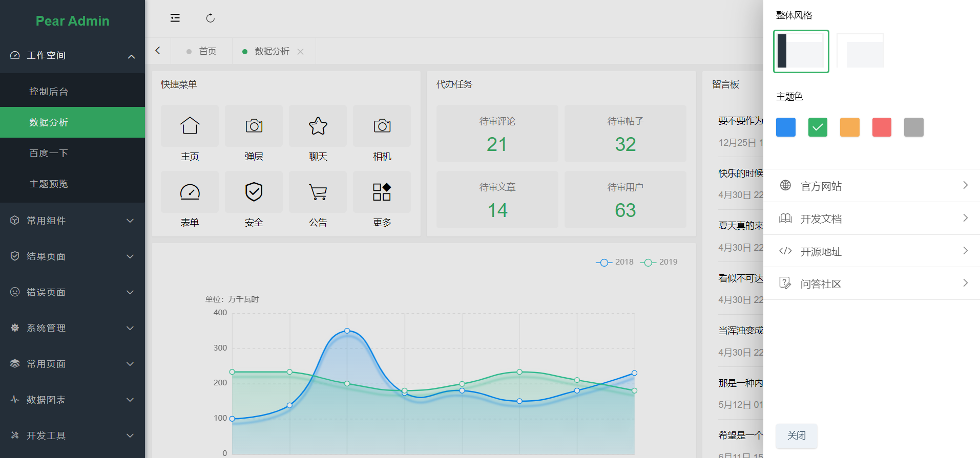Click the star icon for 聊天
The image size is (980, 458).
tap(318, 126)
